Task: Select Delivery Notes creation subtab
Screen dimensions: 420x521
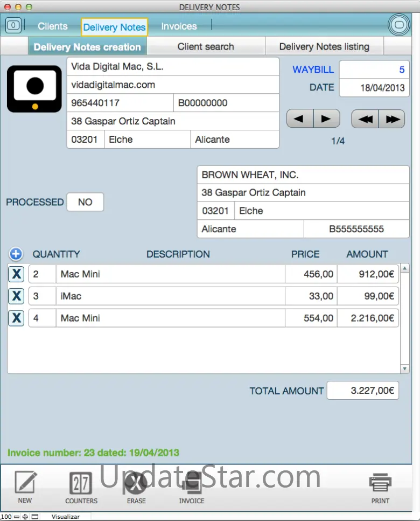Action: point(87,47)
